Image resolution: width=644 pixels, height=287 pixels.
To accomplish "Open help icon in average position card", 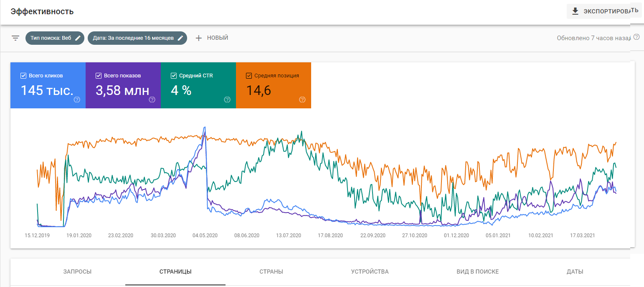I will (302, 100).
